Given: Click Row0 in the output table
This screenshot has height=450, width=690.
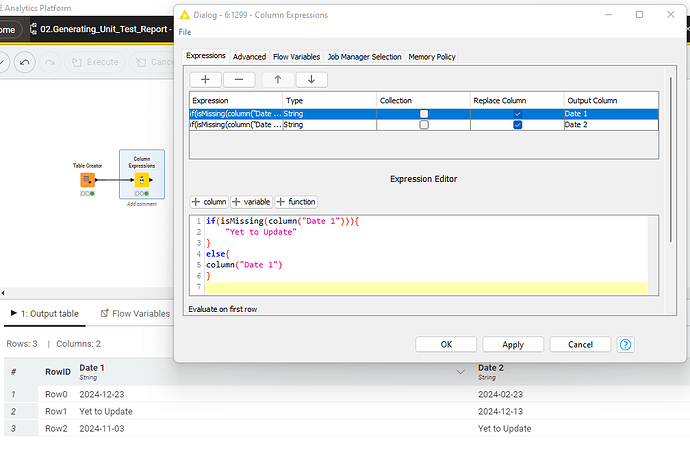Looking at the screenshot, I should coord(56,395).
